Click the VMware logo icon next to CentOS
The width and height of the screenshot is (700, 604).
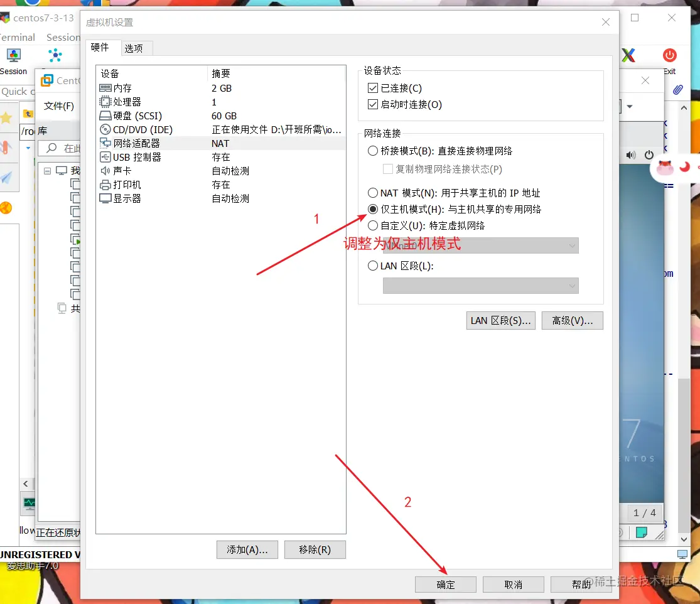tap(47, 81)
